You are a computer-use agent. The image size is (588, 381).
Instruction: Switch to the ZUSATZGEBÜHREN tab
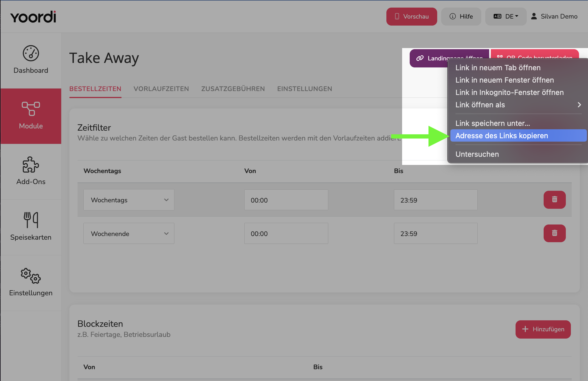pos(233,89)
